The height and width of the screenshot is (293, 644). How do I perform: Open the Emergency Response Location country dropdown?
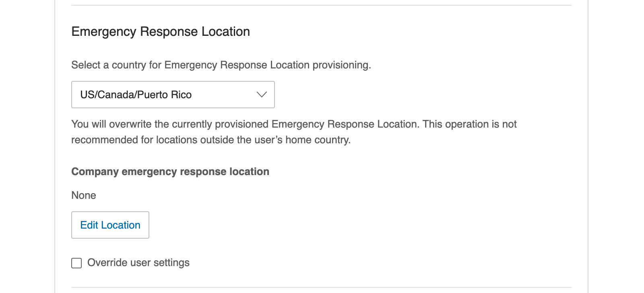click(173, 95)
